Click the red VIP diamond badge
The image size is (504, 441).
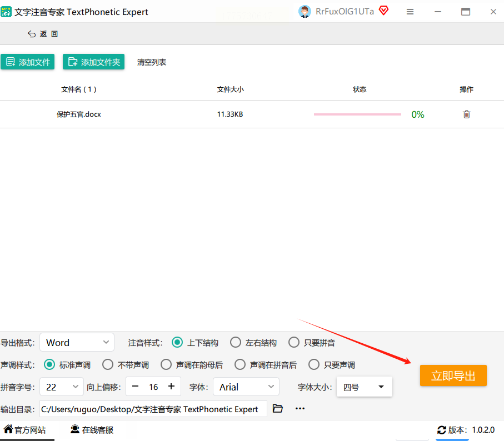(383, 11)
